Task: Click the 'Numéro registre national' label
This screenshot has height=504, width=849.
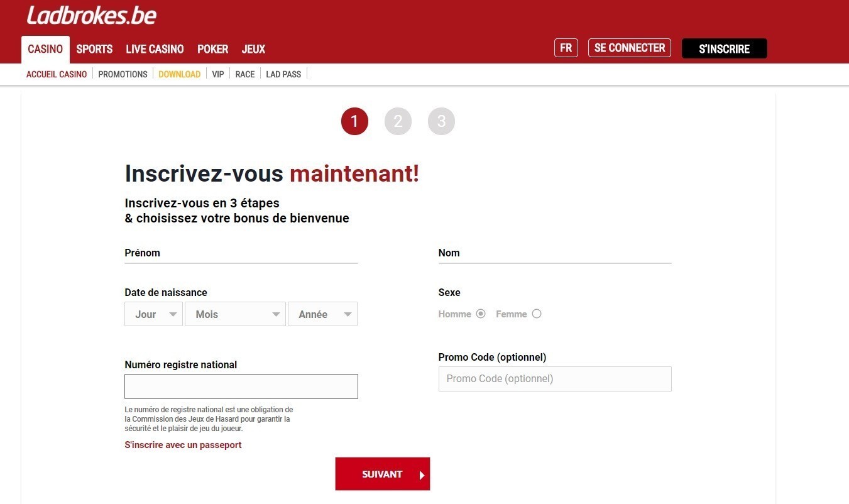Action: [181, 364]
